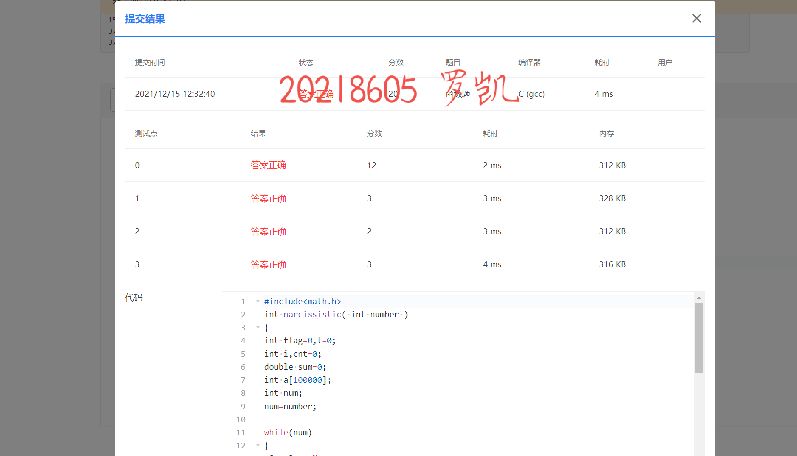The height and width of the screenshot is (456, 797).
Task: Click 答案正确 result for test point 3
Action: click(268, 264)
